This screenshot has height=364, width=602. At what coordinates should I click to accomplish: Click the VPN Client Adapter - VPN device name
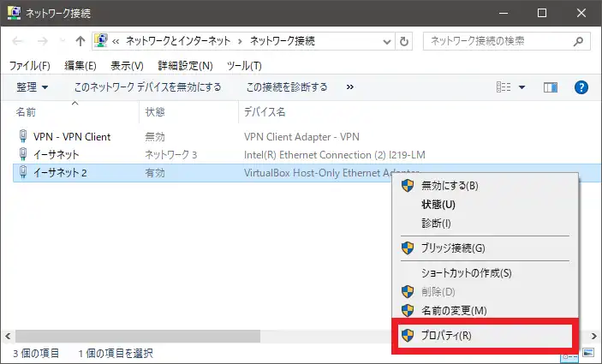click(x=301, y=137)
